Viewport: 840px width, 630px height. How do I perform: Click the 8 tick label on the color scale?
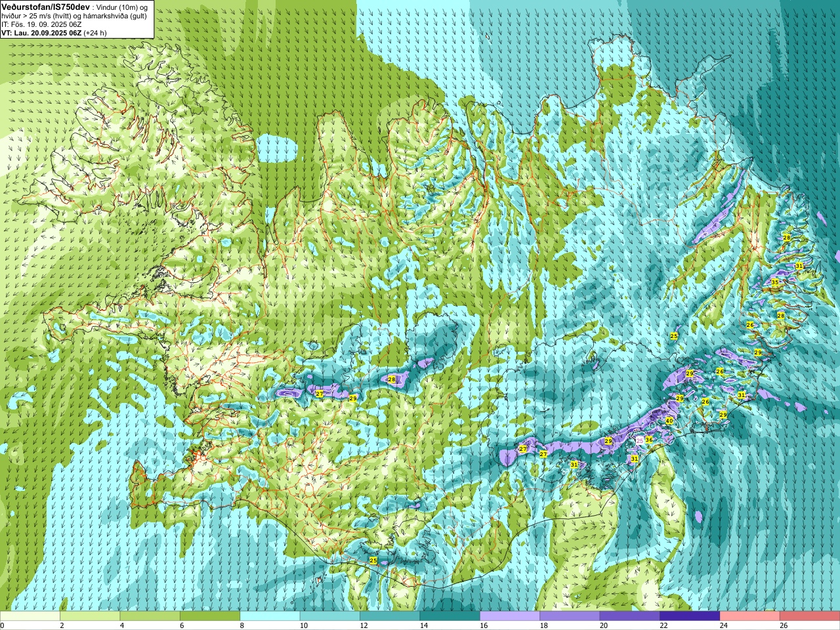click(241, 625)
